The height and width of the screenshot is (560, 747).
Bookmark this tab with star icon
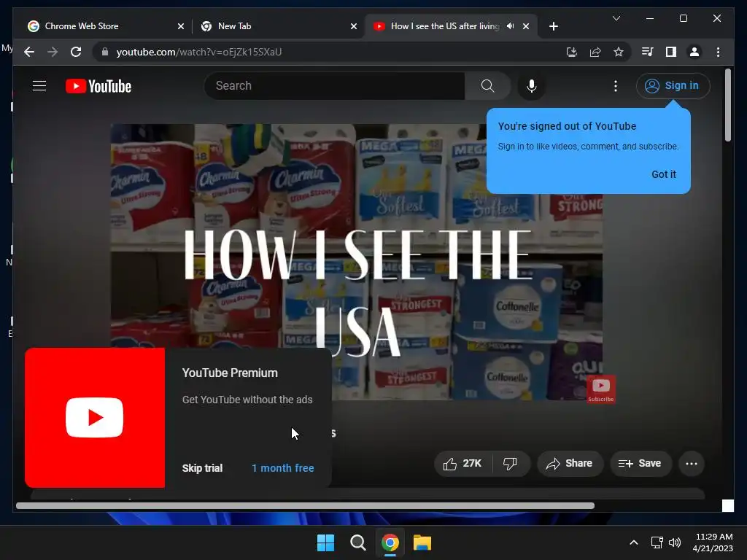click(619, 52)
